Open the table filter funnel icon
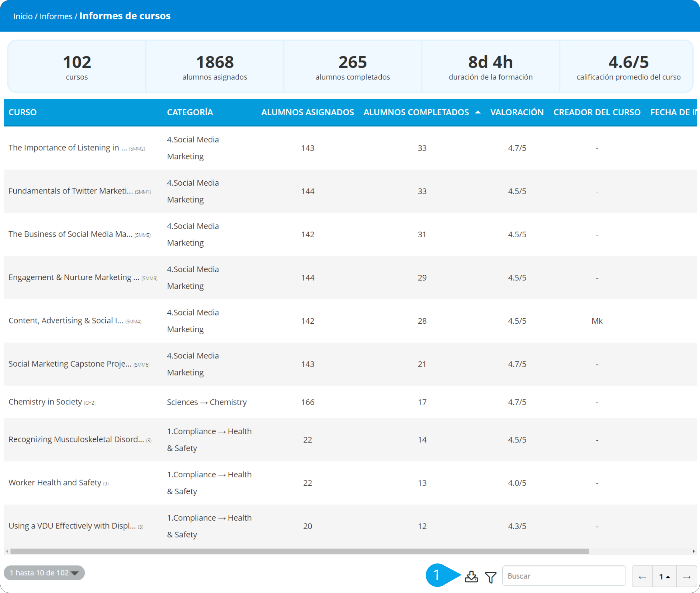This screenshot has height=593, width=700. 491,577
